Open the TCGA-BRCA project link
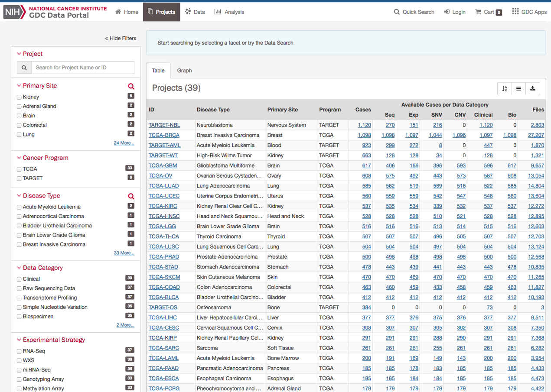Screen dimensions: 551x392 tap(164, 135)
